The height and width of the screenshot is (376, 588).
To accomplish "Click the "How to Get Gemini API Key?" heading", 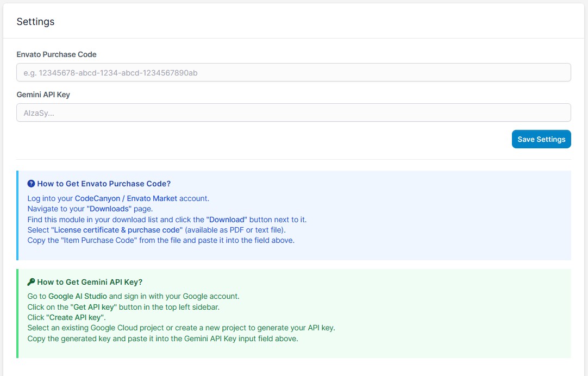I will (x=90, y=282).
